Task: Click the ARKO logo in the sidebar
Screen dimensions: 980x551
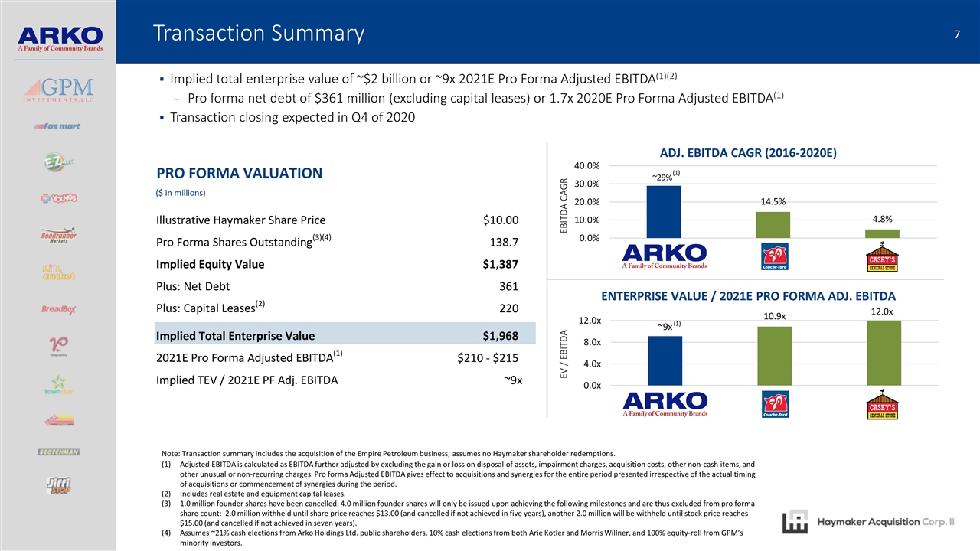Action: (60, 39)
